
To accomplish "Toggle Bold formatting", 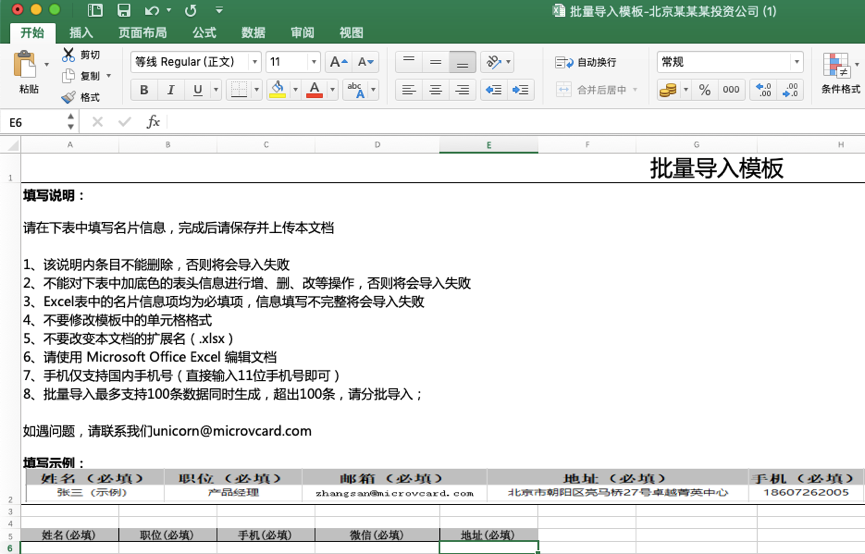I will coord(144,89).
